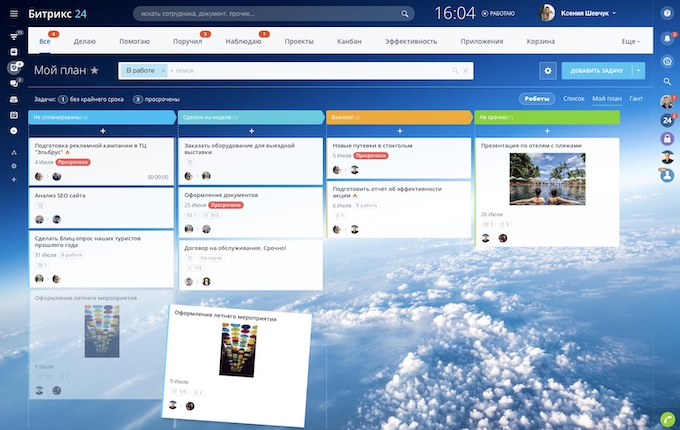The height and width of the screenshot is (430, 680).
Task: Click the Добавить задачу button
Action: point(596,71)
